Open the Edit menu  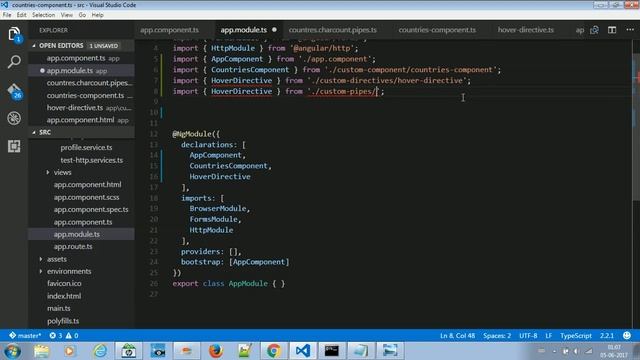(x=21, y=15)
